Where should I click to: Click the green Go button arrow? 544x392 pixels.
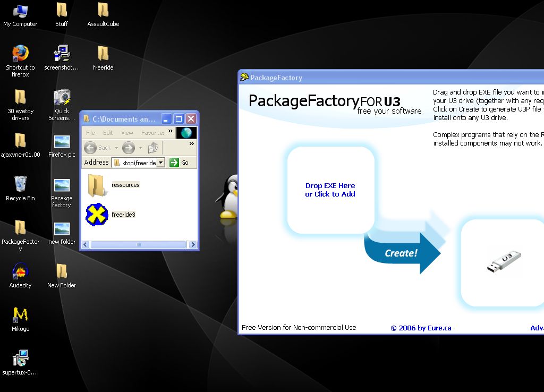coord(174,163)
